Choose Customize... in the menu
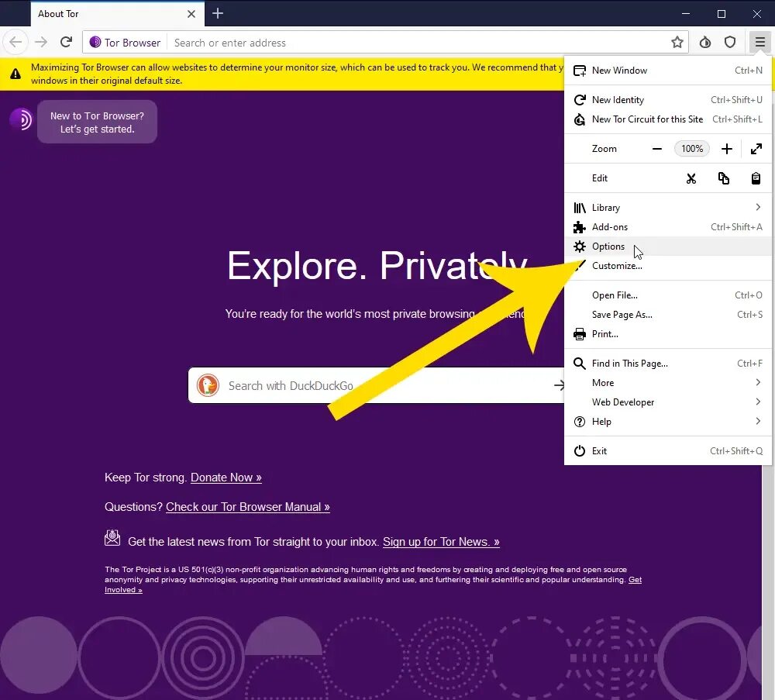The width and height of the screenshot is (775, 700). point(668,265)
